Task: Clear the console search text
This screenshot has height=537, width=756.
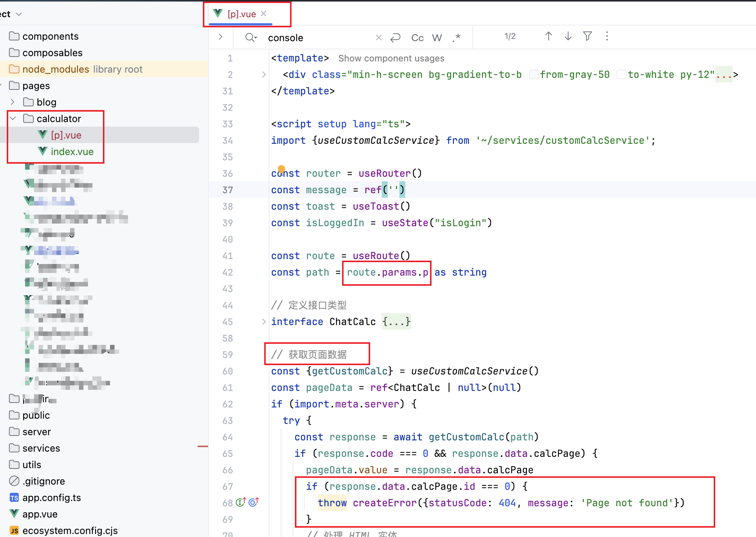Action: point(378,37)
